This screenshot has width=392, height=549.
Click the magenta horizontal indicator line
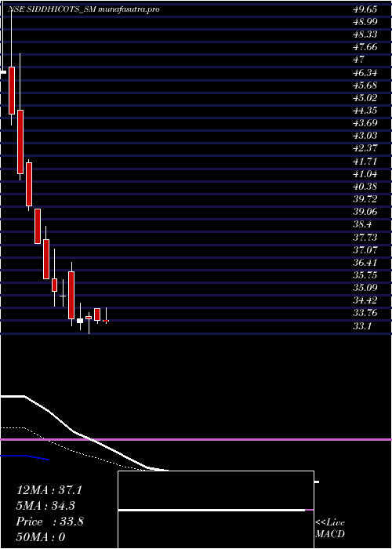(196, 439)
